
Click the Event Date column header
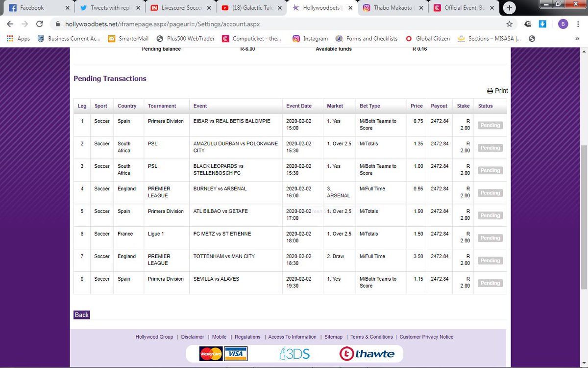tap(299, 106)
